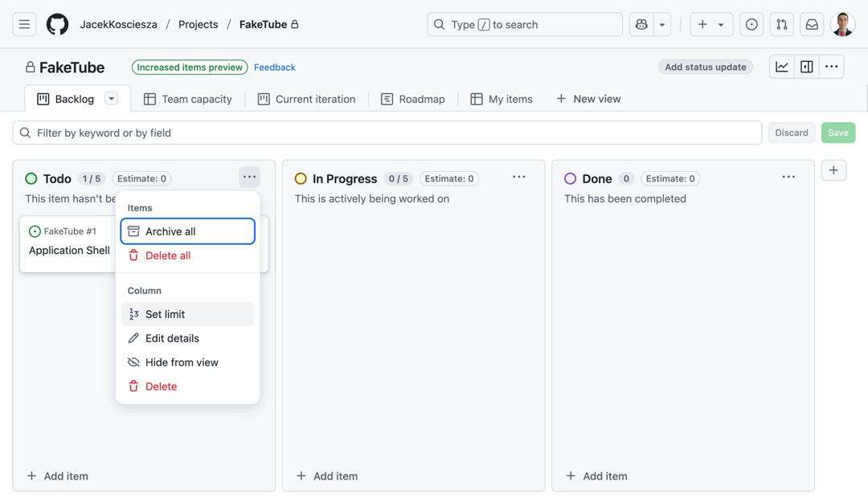Viewport: 868px width, 498px height.
Task: Choose Hide from view menu item
Action: pyautogui.click(x=187, y=362)
